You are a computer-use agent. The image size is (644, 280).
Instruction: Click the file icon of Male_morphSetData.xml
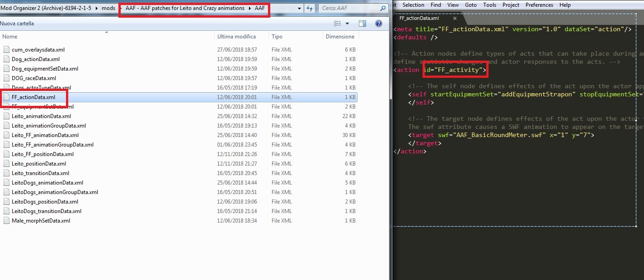6,221
